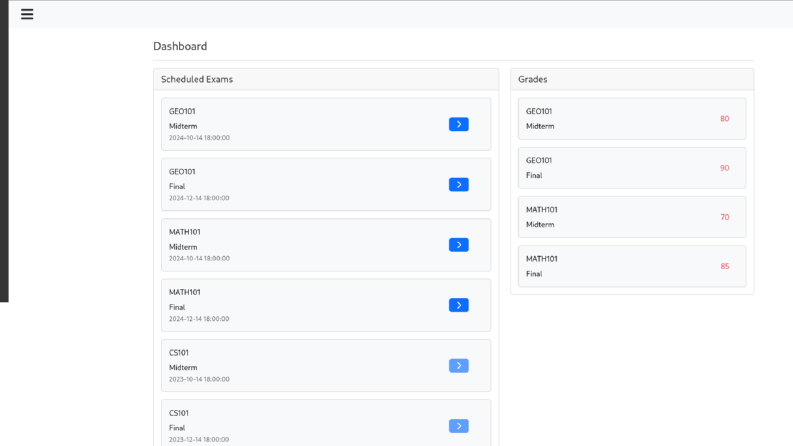The image size is (793, 446).
Task: Click the MATH101 course name in Grades Final card
Action: coord(542,259)
